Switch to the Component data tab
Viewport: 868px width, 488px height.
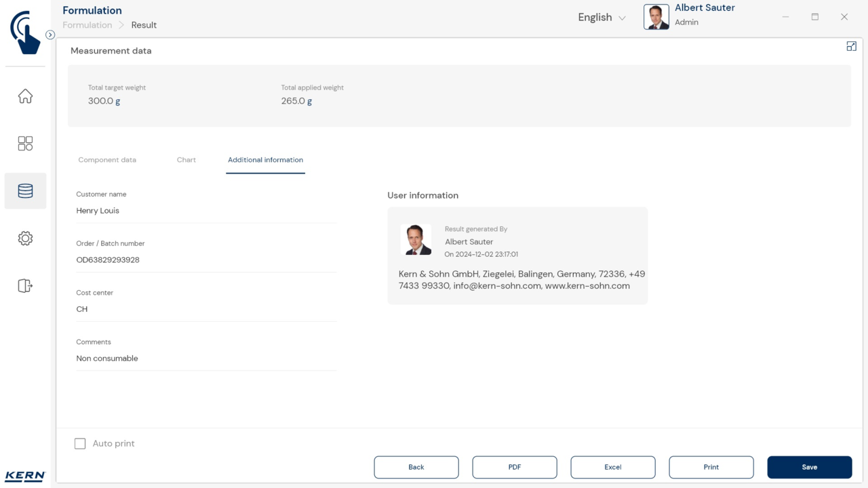[107, 160]
